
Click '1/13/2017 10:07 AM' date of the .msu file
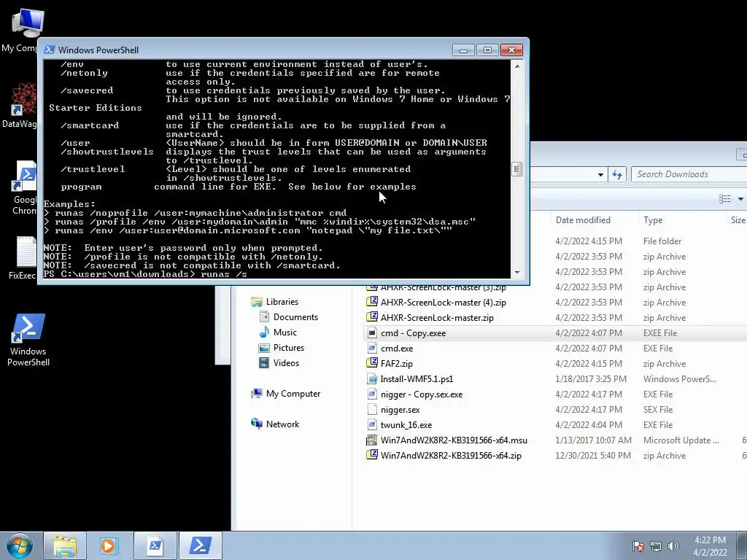593,440
